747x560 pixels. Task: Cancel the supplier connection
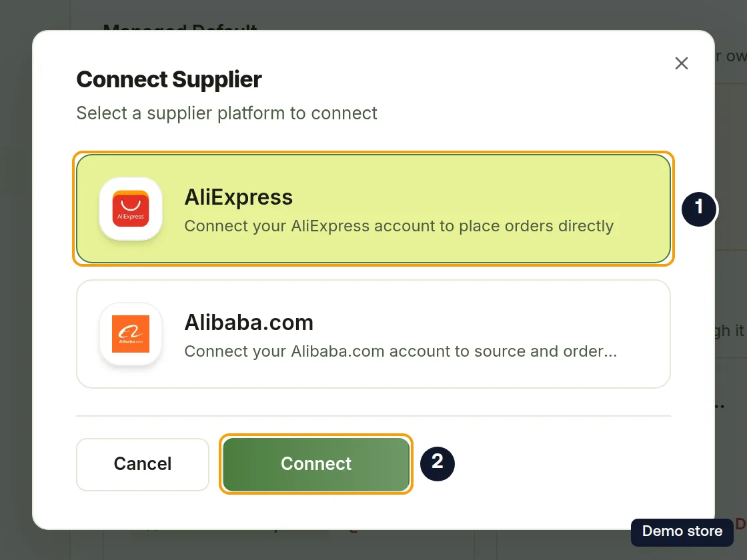point(143,464)
